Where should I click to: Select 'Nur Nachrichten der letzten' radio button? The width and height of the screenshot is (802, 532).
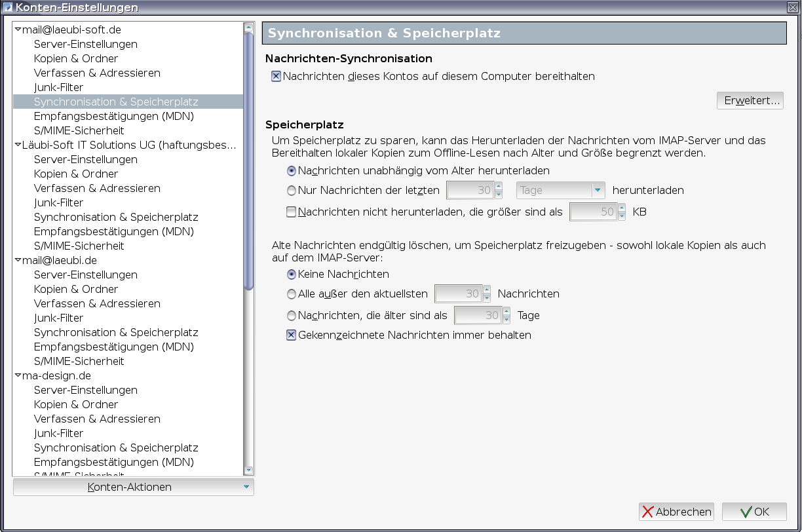[292, 191]
